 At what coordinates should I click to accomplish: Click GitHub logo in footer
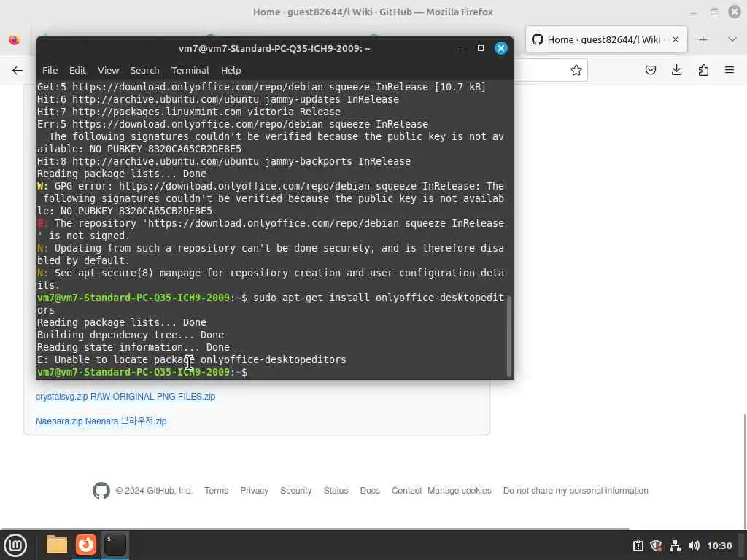[101, 491]
